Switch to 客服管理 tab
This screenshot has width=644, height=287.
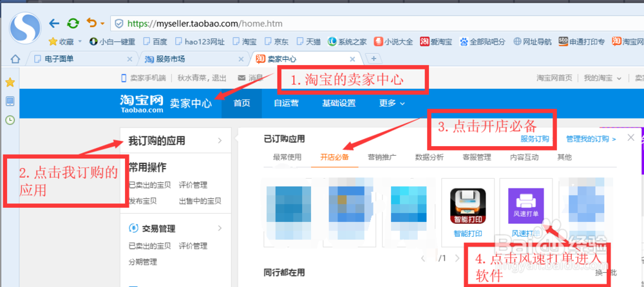(477, 157)
